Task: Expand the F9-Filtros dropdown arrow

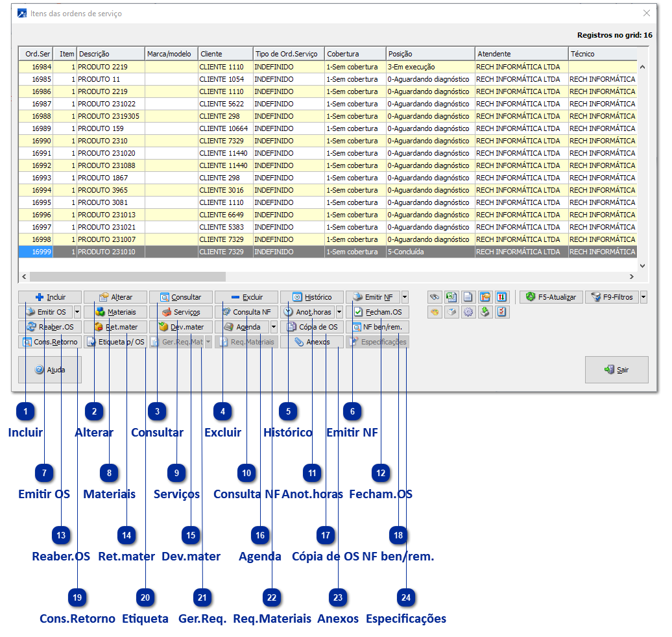Action: [x=643, y=297]
